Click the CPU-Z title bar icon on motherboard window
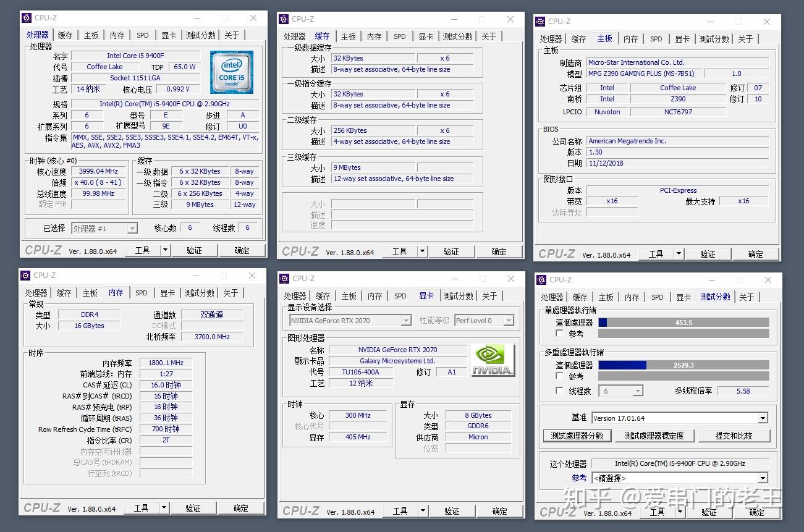The image size is (804, 532). [x=541, y=20]
